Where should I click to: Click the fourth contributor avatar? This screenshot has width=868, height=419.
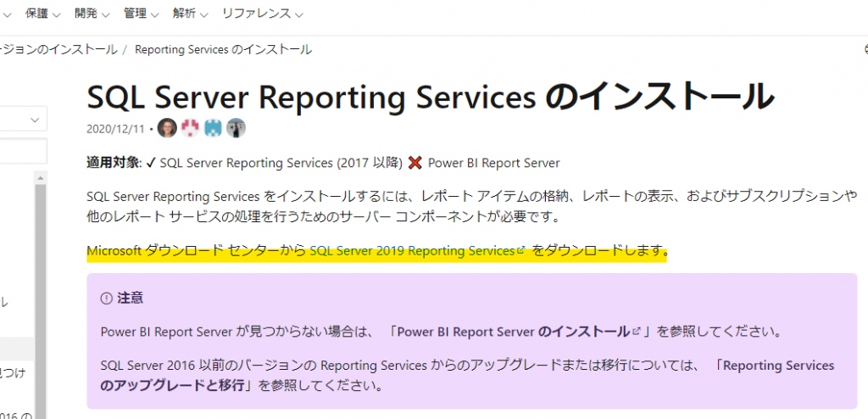click(236, 128)
